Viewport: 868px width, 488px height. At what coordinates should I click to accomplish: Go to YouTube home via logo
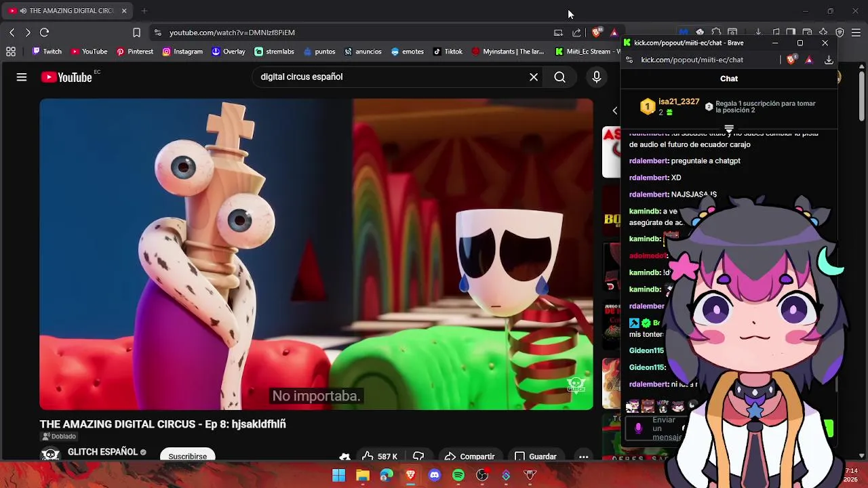tap(66, 77)
